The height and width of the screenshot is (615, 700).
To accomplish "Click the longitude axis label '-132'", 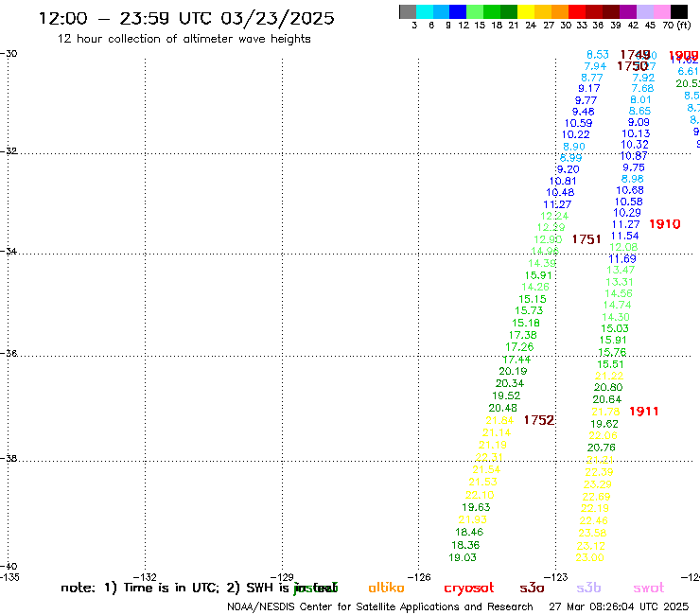I will coord(145,577).
